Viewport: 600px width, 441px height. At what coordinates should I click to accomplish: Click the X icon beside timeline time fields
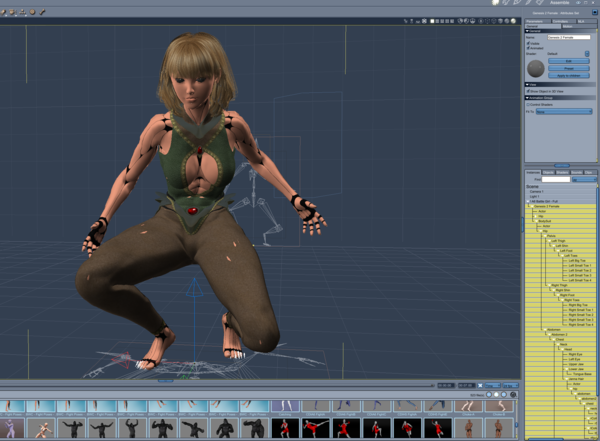480,385
